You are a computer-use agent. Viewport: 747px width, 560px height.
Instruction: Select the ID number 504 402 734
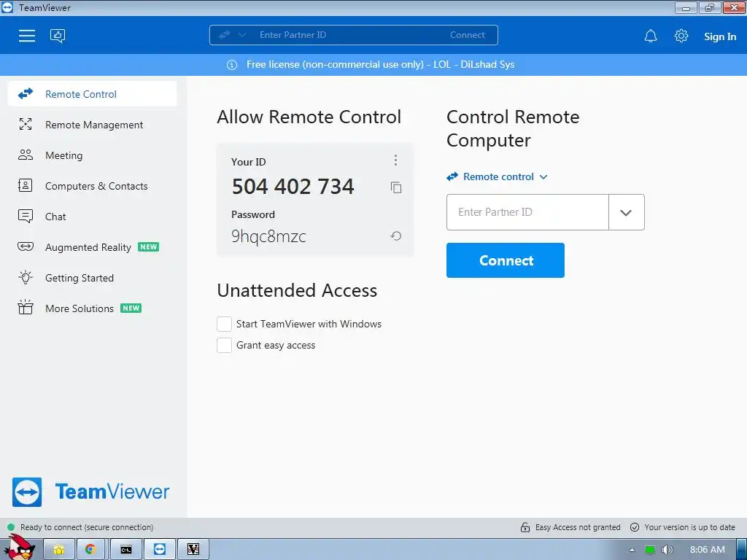[x=293, y=186]
